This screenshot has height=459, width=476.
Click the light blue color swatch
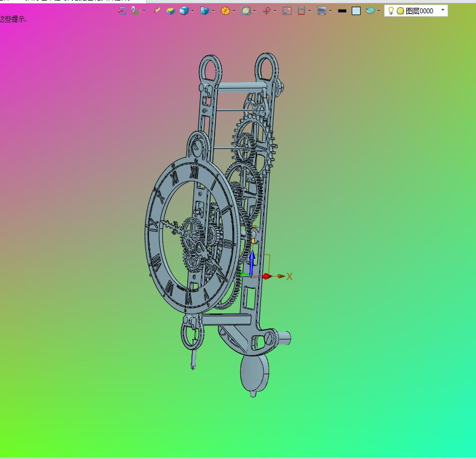356,11
